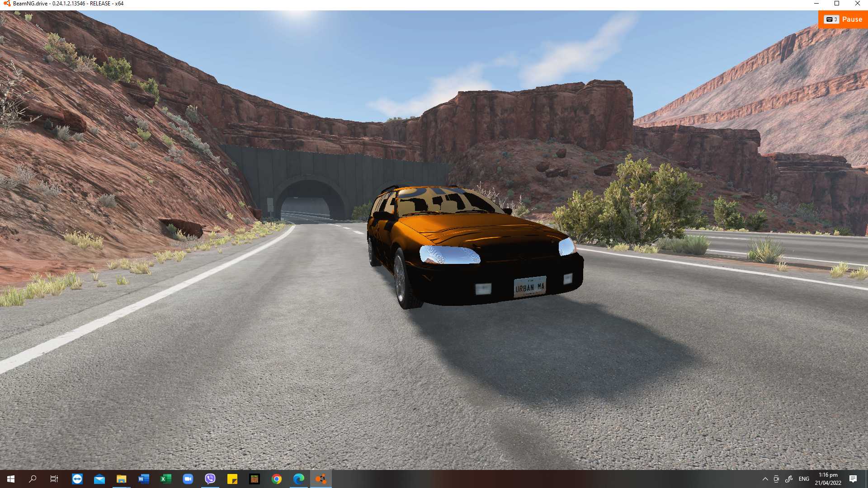This screenshot has width=868, height=488.
Task: Expand the hidden system tray icons
Action: pos(765,479)
